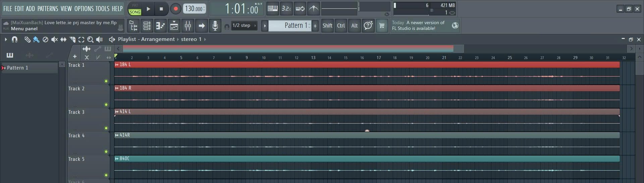The width and height of the screenshot is (644, 183).
Task: Select the Draw pencil tool
Action: pos(28,39)
